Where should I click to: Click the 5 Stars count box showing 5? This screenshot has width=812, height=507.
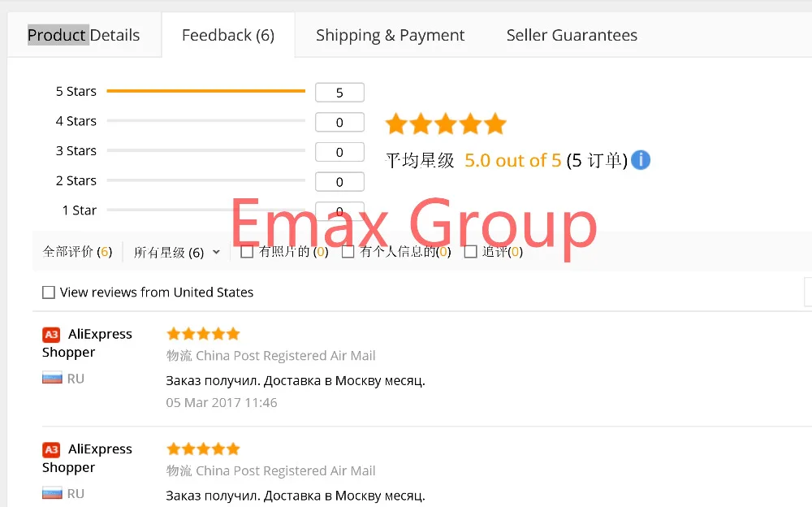[x=339, y=93]
